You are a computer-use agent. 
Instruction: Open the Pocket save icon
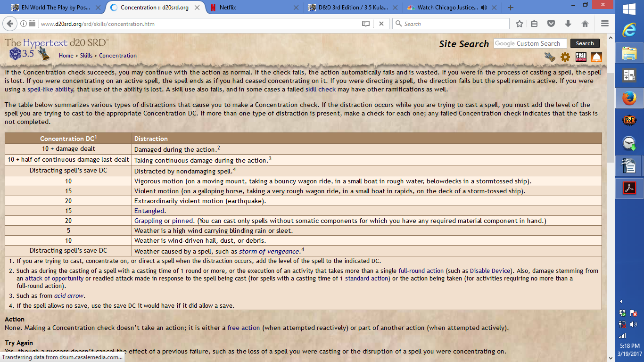pyautogui.click(x=551, y=24)
